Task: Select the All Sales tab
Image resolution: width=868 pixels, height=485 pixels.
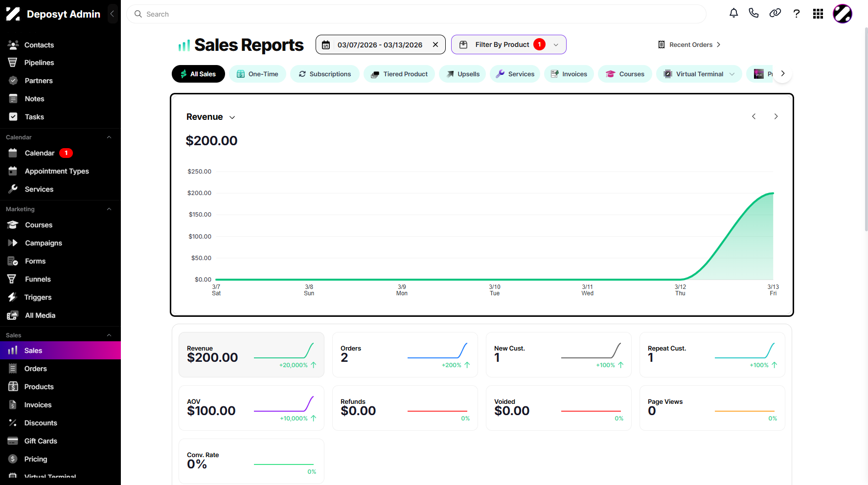Action: tap(198, 74)
